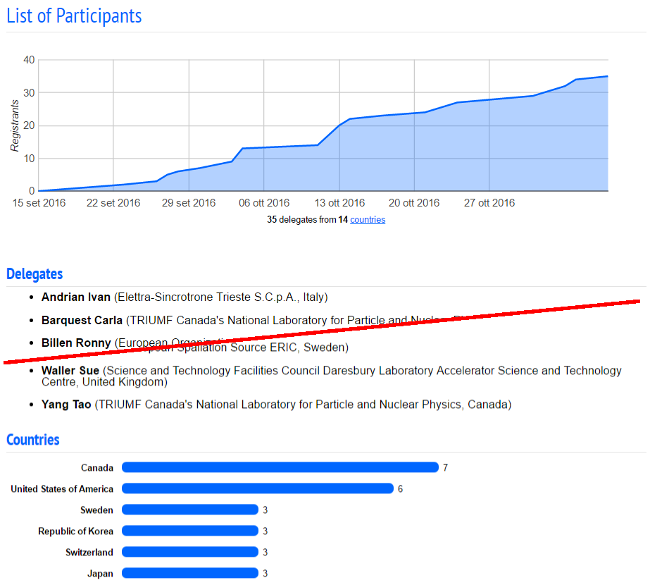Click the Delegates section heading
This screenshot has width=650, height=585.
click(35, 273)
